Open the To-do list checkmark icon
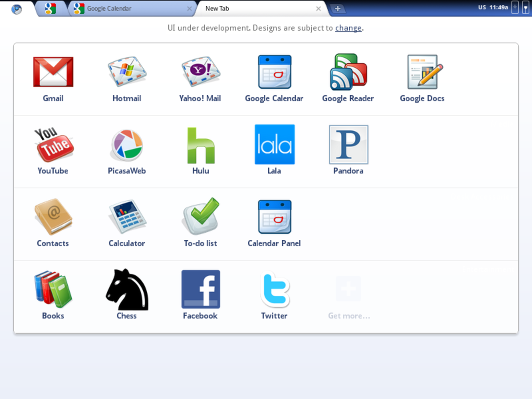 [x=201, y=216]
